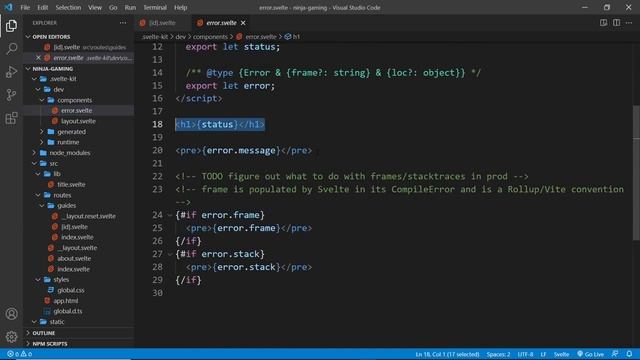This screenshot has height=360, width=640.
Task: Open the Edit menu
Action: [42, 7]
